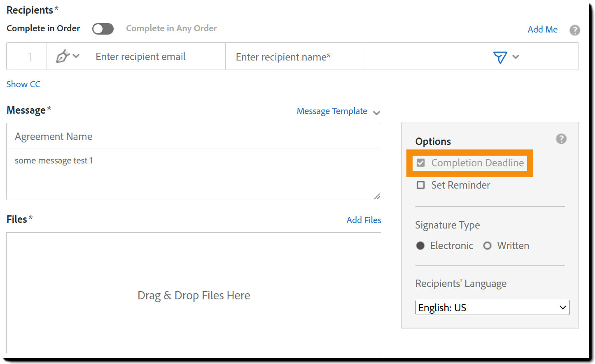Image resolution: width=595 pixels, height=364 pixels.
Task: Select the Written signature type
Action: tap(488, 245)
